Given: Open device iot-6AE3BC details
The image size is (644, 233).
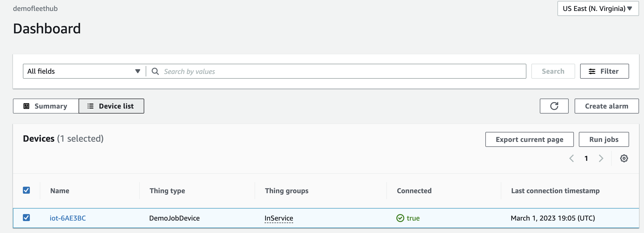Looking at the screenshot, I should pyautogui.click(x=68, y=218).
